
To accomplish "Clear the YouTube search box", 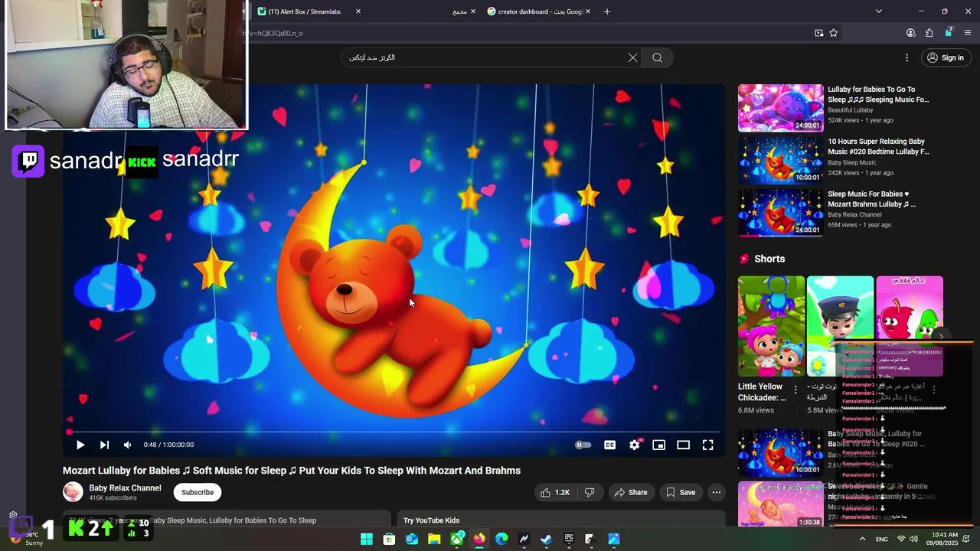I will click(632, 57).
